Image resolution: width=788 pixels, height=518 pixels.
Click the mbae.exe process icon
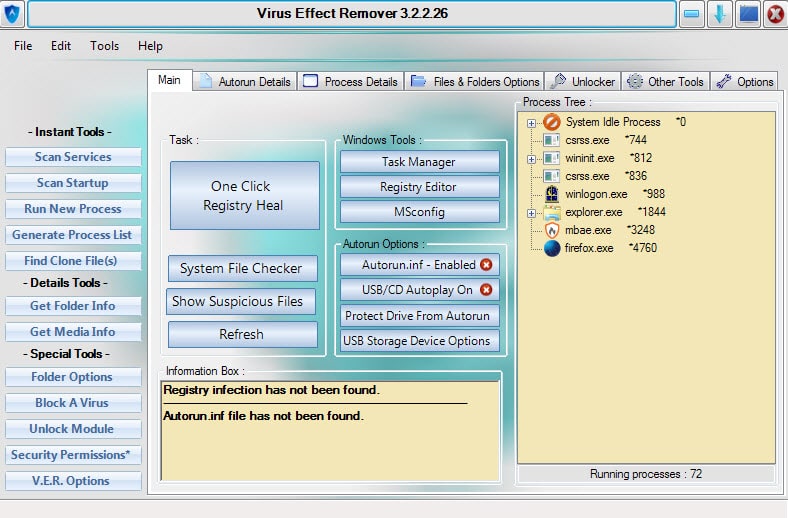(x=552, y=230)
